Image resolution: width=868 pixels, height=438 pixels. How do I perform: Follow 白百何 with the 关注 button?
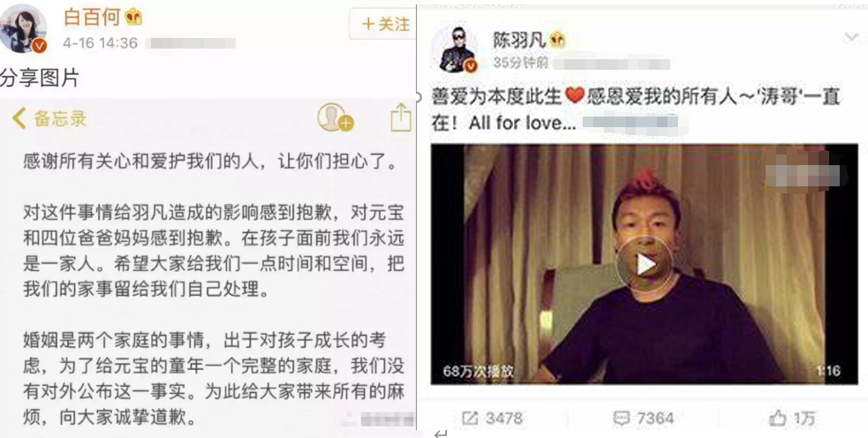point(384,24)
